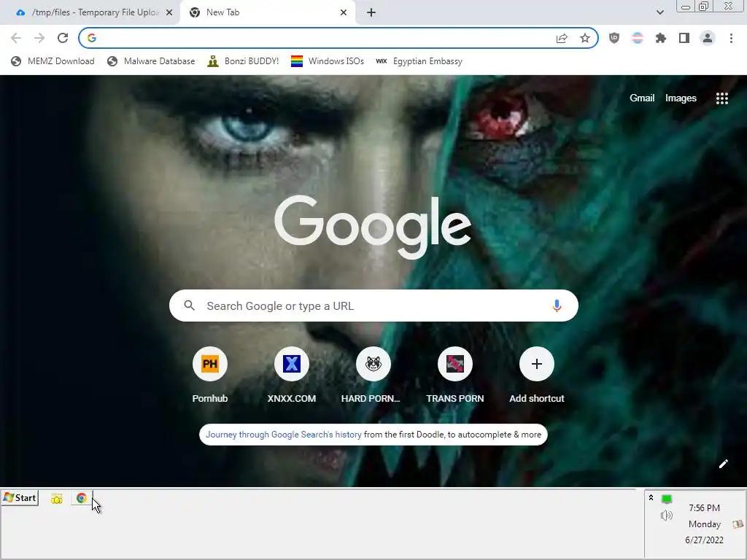The width and height of the screenshot is (747, 560).
Task: Customize this page with pencil icon
Action: 723,464
